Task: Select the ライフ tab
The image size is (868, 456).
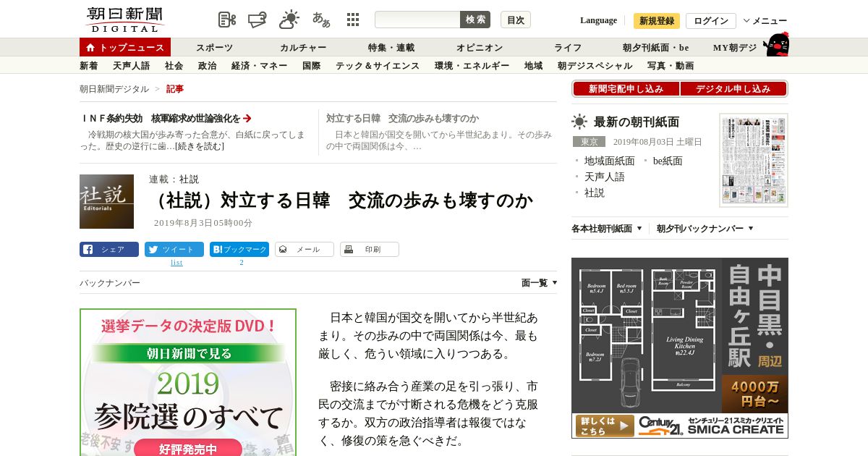Action: pyautogui.click(x=568, y=48)
